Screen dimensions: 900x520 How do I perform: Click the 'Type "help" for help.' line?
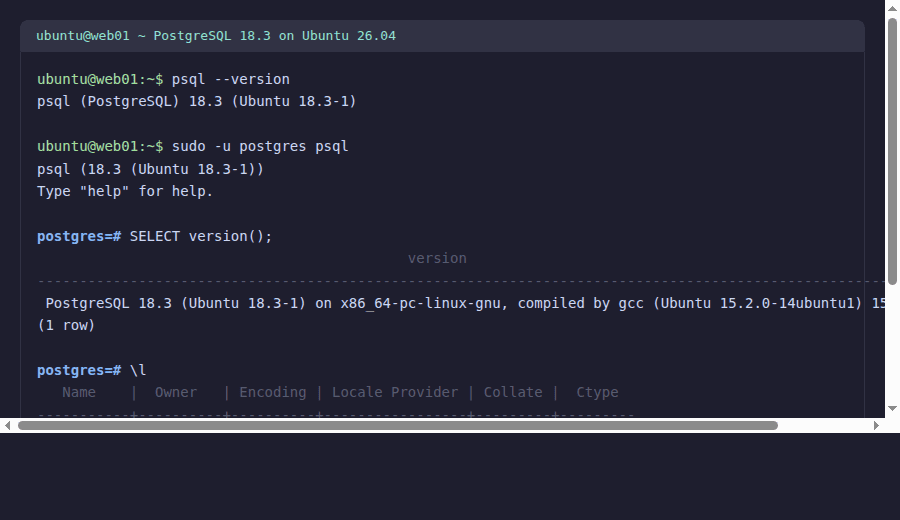point(125,191)
